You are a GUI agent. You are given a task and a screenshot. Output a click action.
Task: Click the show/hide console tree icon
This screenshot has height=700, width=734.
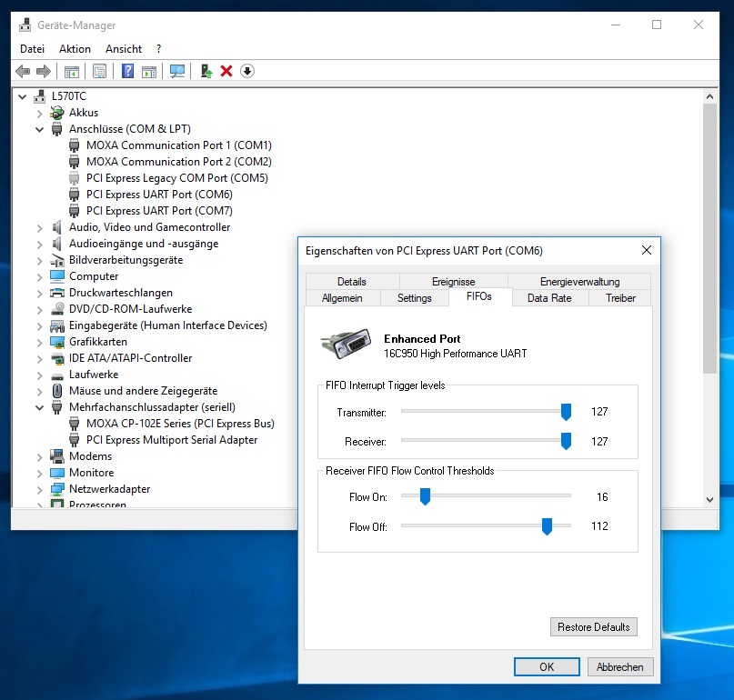[x=71, y=71]
